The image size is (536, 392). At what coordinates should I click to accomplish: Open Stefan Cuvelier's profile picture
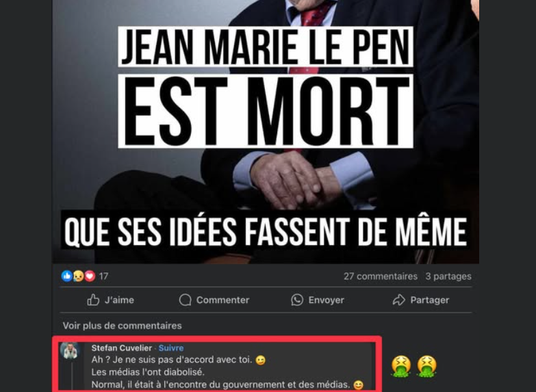click(x=70, y=351)
